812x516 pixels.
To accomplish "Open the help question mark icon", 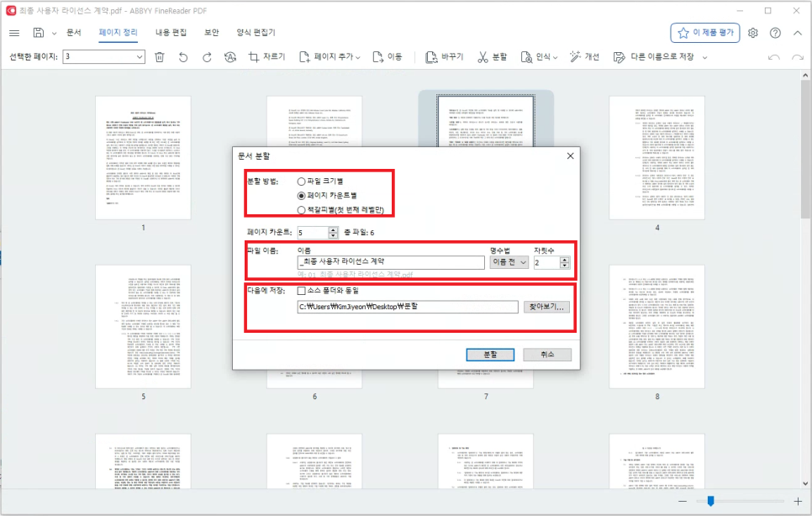I will 775,33.
